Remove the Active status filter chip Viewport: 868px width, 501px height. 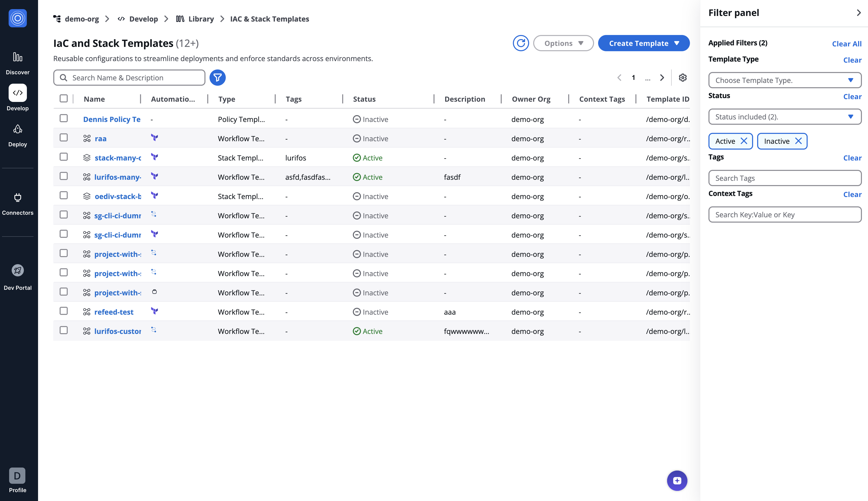(744, 141)
